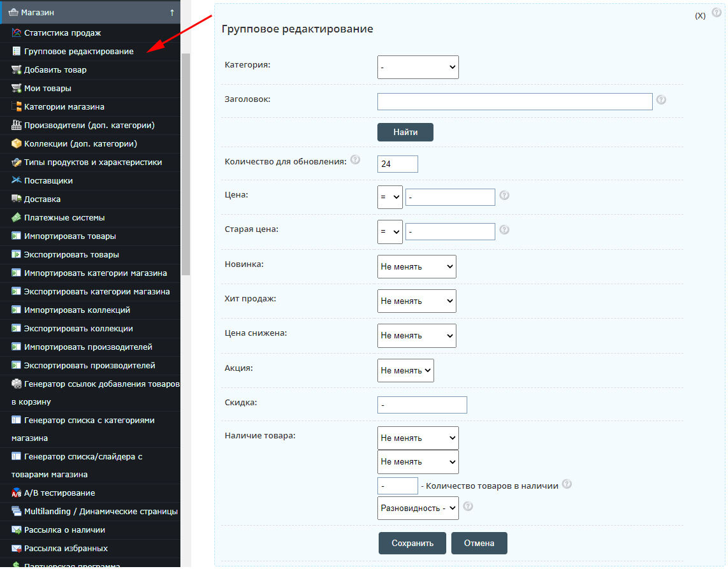This screenshot has height=569, width=728.
Task: Open Мои товары in sidebar menu
Action: click(x=47, y=89)
